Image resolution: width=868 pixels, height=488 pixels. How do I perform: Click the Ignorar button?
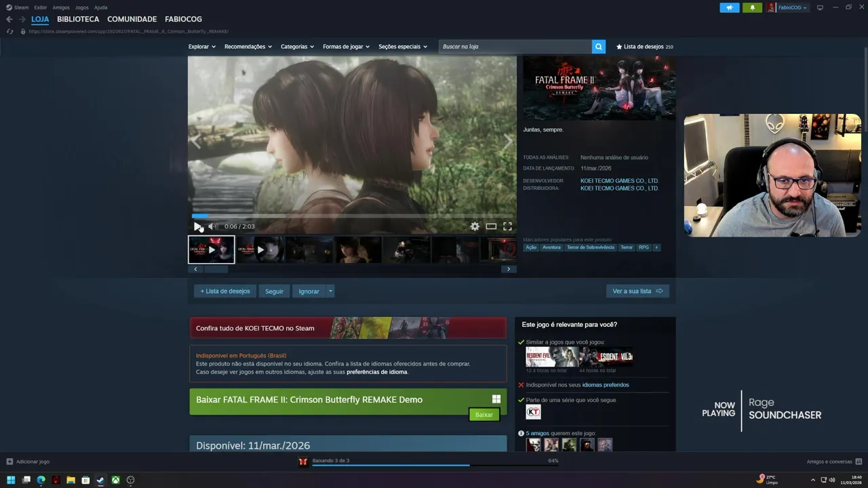click(309, 291)
